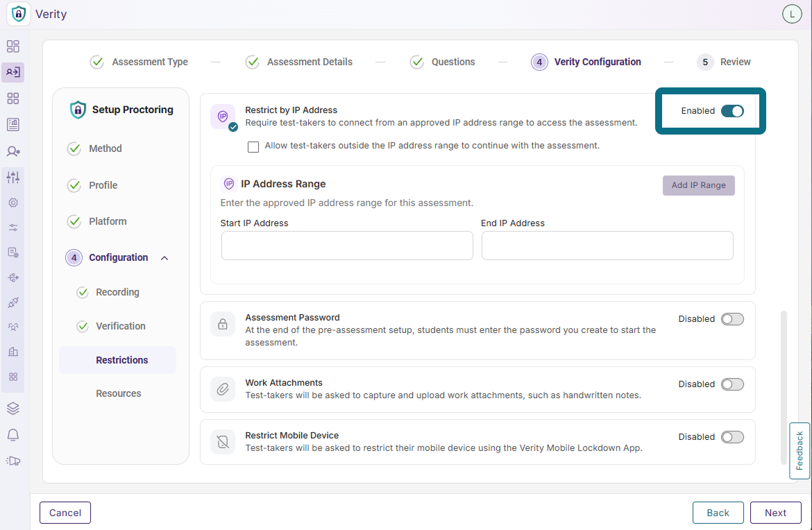Select the highlighted assessments sidebar icon
The height and width of the screenshot is (530, 812).
pos(13,72)
